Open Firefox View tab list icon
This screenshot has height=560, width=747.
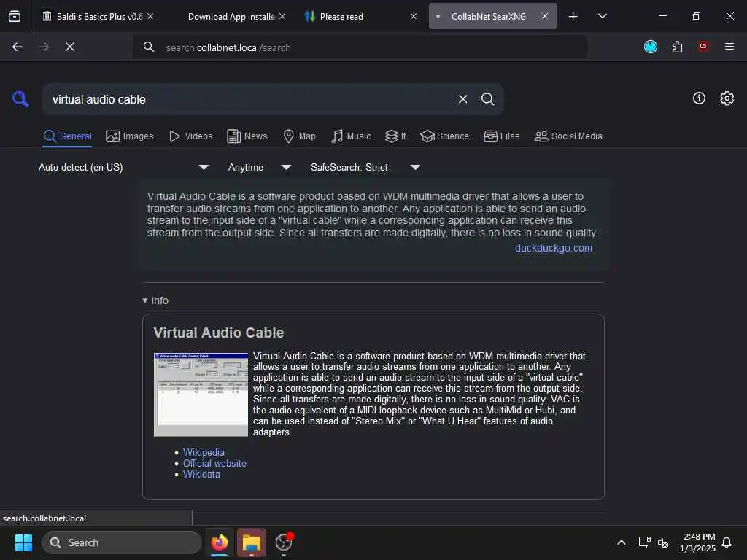point(15,16)
